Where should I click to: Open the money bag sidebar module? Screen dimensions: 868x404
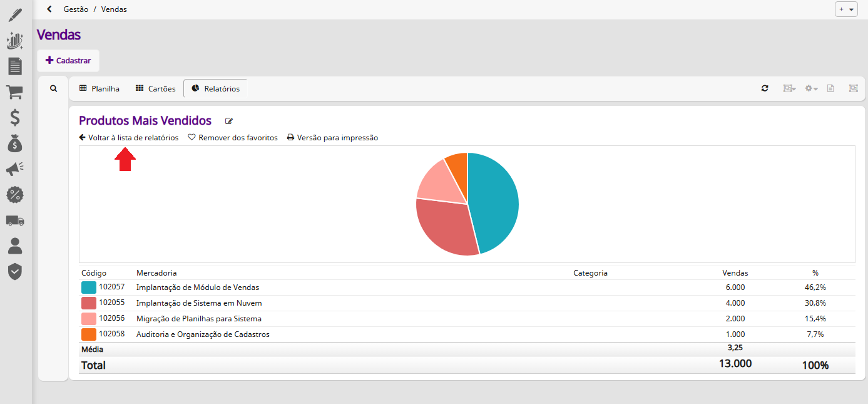point(14,143)
